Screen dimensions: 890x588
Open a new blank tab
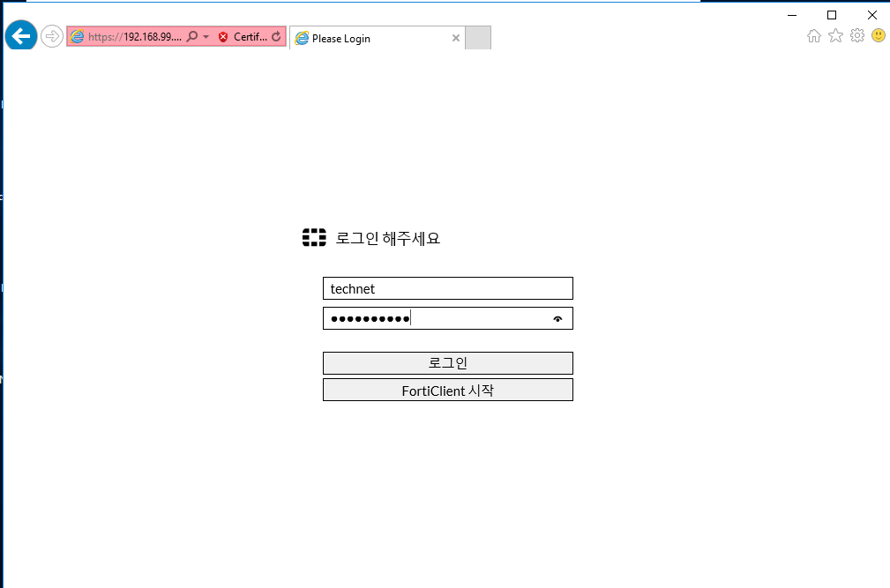[x=478, y=38]
